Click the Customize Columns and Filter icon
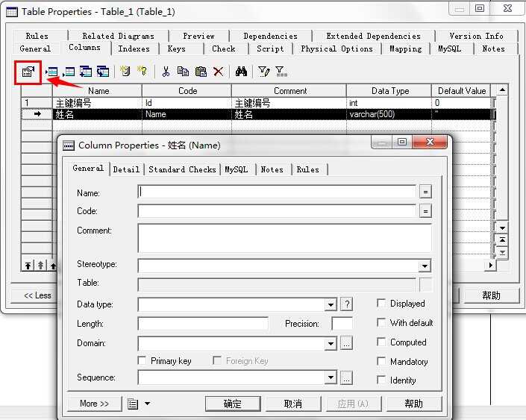The image size is (526, 420). point(263,71)
